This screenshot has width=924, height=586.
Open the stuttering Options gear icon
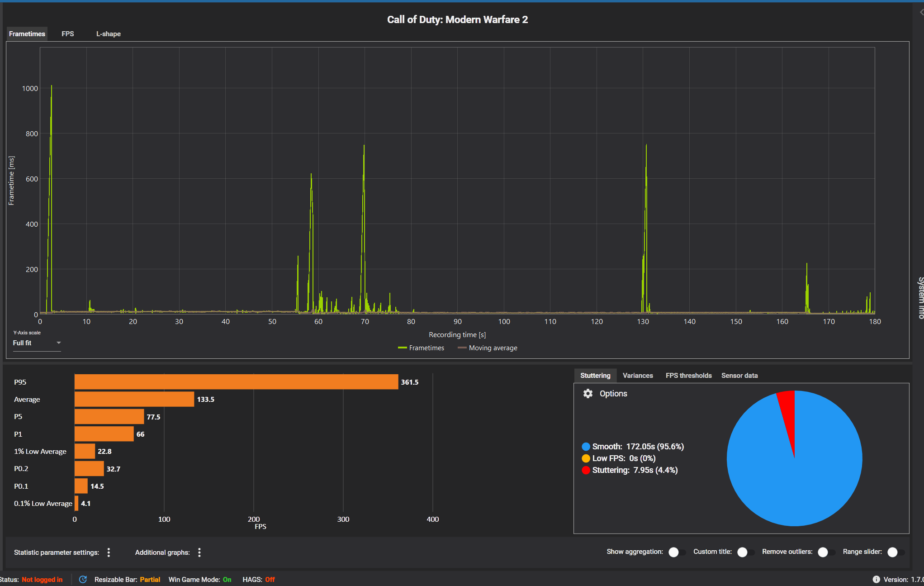pyautogui.click(x=588, y=394)
